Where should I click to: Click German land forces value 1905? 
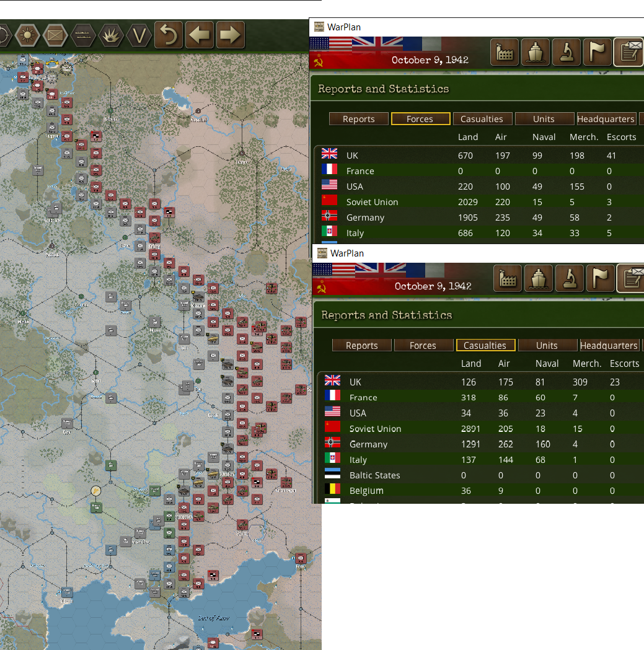(468, 217)
